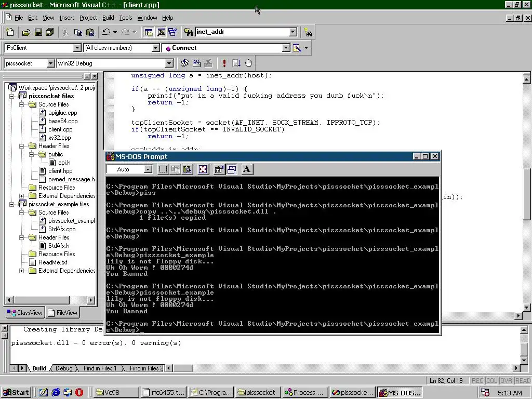Image resolution: width=532 pixels, height=399 pixels.
Task: Open the PsClient class dropdown
Action: pyautogui.click(x=77, y=48)
